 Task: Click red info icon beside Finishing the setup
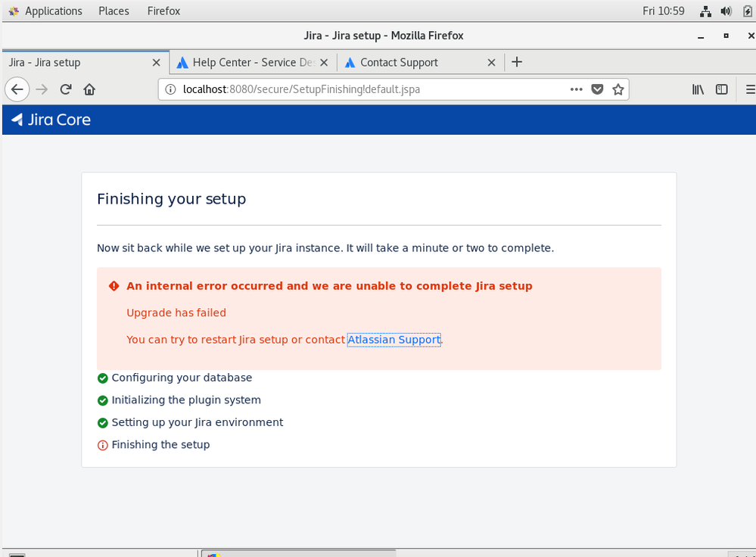pos(102,445)
